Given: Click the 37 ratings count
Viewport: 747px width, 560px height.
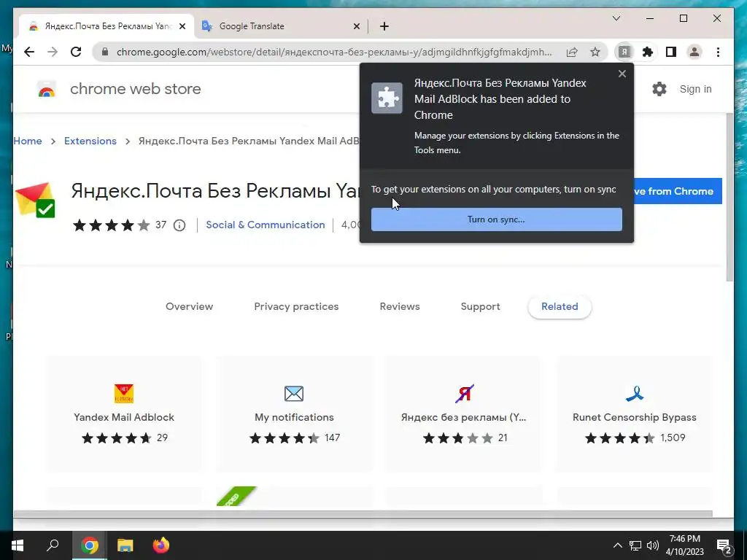Looking at the screenshot, I should [161, 225].
